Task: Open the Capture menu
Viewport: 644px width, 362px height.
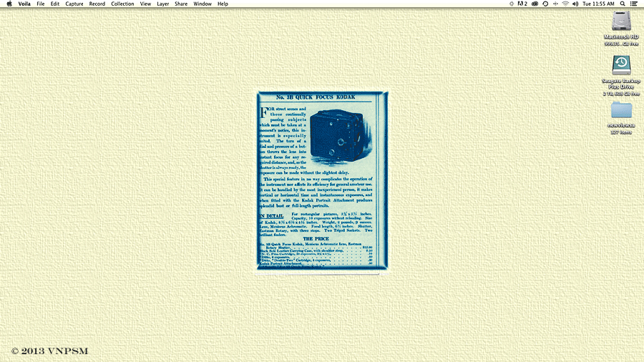Action: (x=74, y=4)
